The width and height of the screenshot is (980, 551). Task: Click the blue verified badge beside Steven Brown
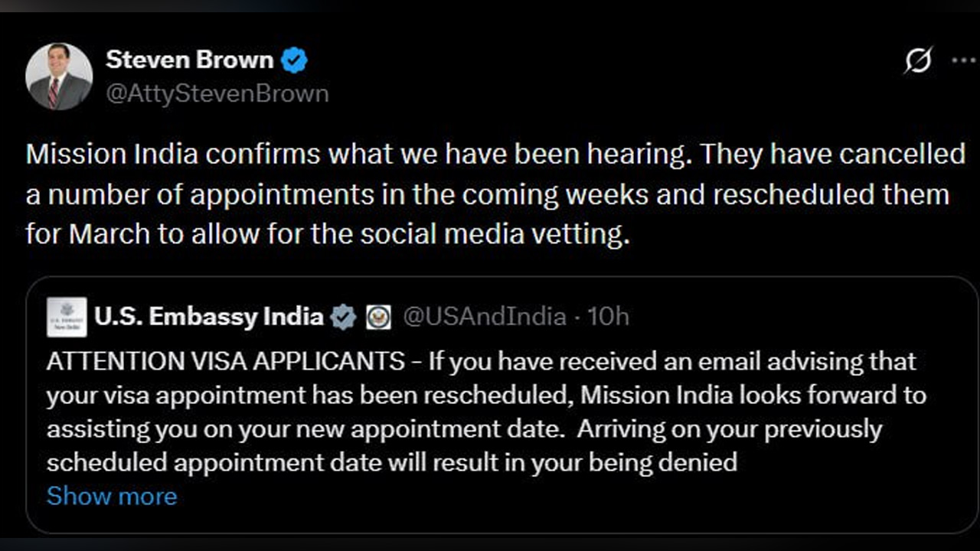coord(294,60)
